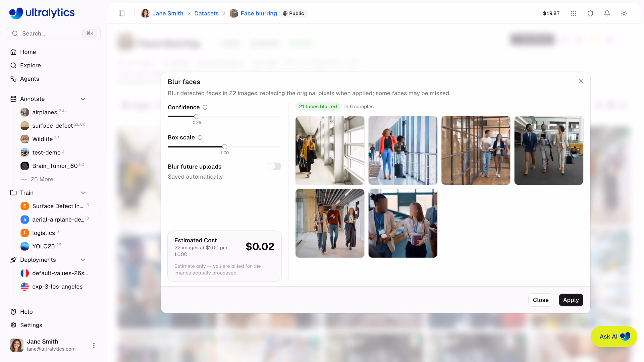
Task: Switch theme with the sun icon
Action: tap(624, 13)
